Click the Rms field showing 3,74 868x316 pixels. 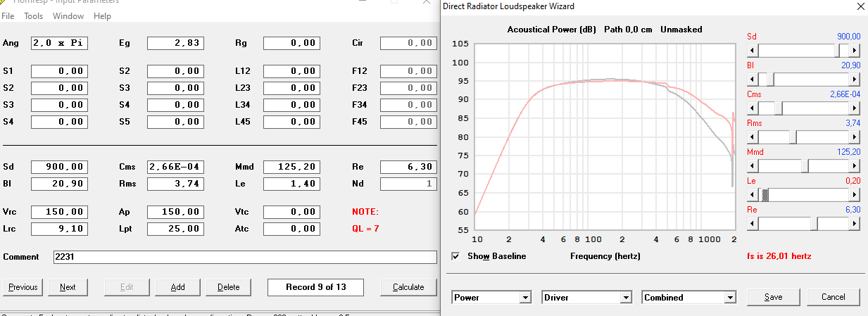(175, 184)
